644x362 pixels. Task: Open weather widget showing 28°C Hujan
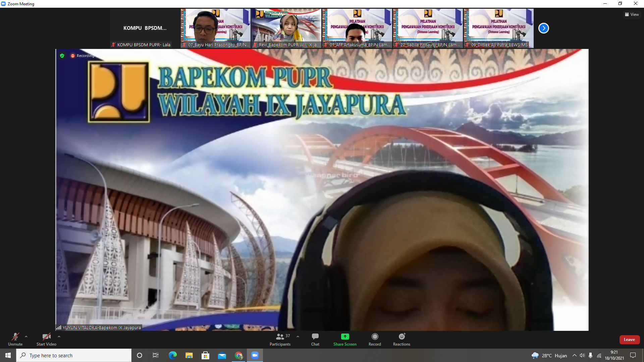pos(549,355)
